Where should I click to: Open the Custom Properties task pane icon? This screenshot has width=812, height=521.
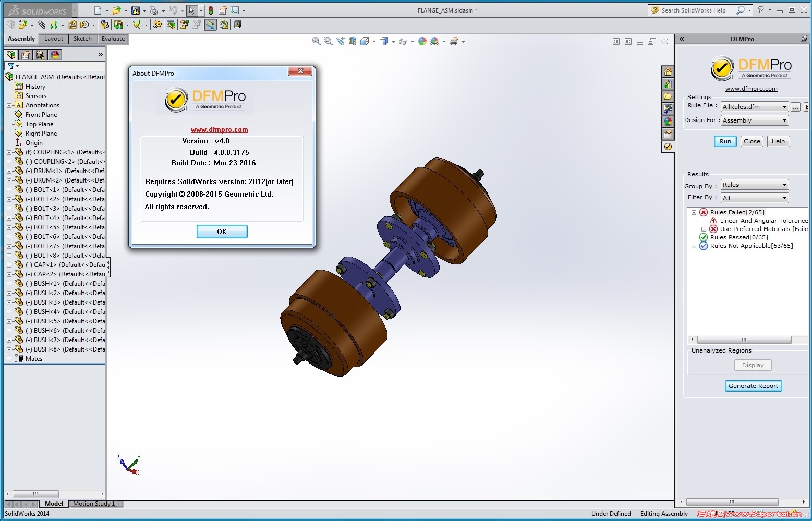pos(668,134)
